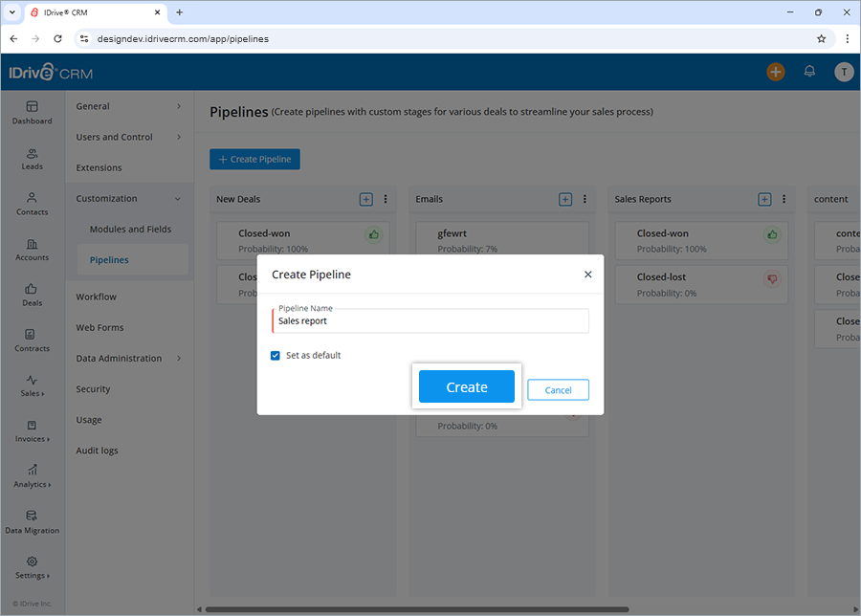Click the orange quick-add plus icon

[775, 72]
